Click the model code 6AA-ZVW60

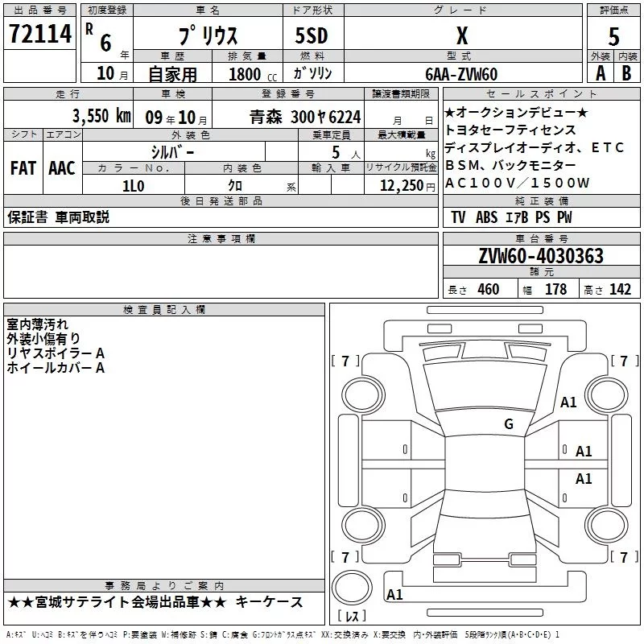point(461,73)
